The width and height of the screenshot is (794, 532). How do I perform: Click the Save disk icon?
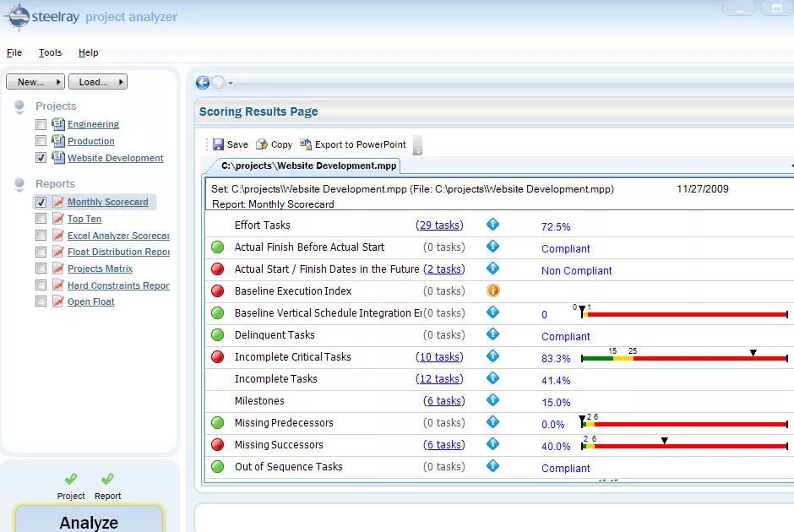218,144
